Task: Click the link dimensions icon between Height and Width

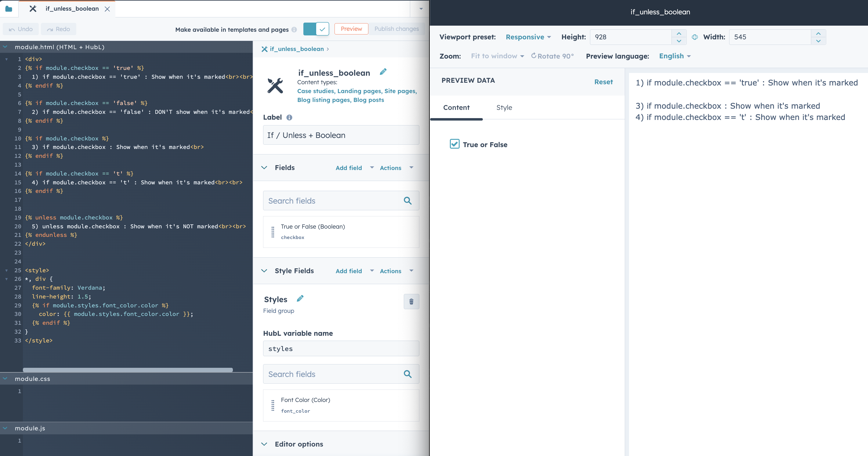Action: coord(694,37)
